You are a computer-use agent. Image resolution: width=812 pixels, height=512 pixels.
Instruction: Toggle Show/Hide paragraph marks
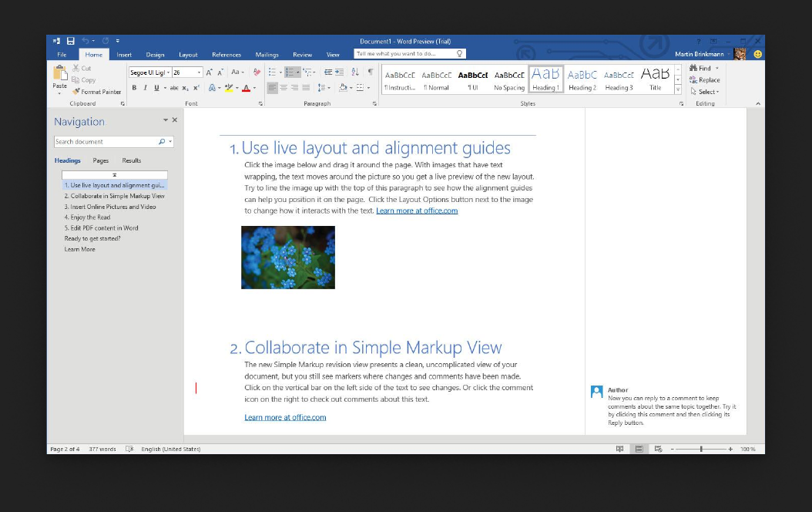click(x=371, y=72)
